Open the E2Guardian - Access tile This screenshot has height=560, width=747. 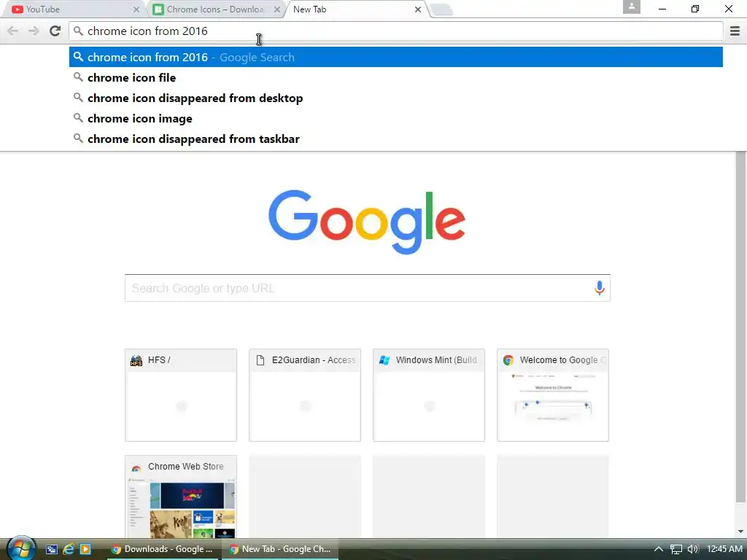(x=305, y=395)
